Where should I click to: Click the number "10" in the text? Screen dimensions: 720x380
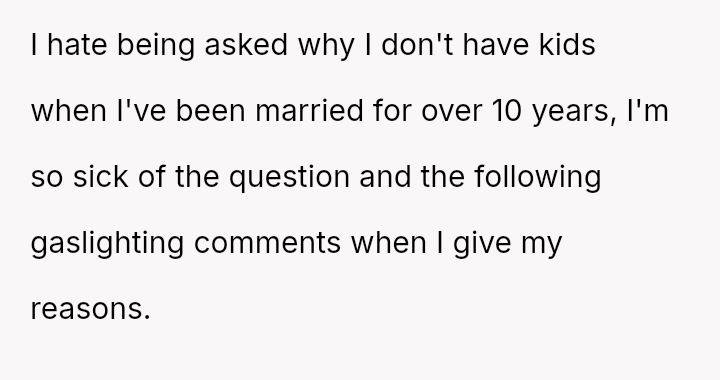point(506,111)
